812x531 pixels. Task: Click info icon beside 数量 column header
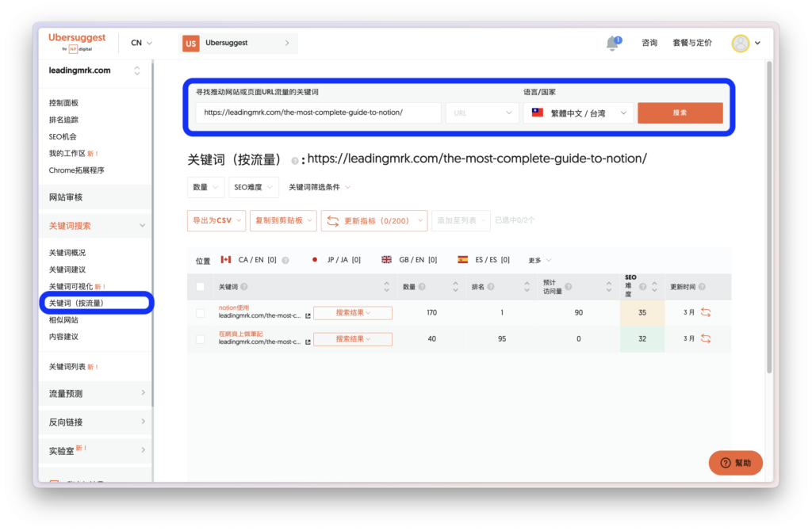click(x=422, y=287)
